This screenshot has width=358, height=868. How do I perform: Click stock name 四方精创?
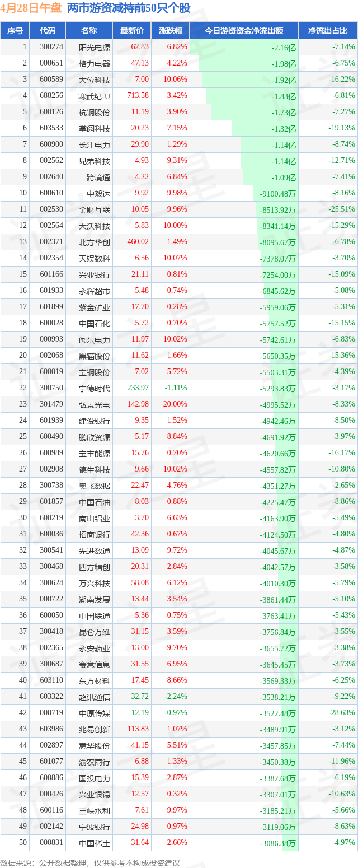tap(95, 567)
